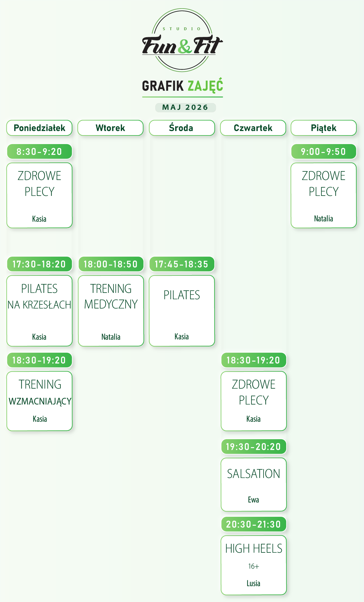Select the Wtorek day header

(110, 128)
